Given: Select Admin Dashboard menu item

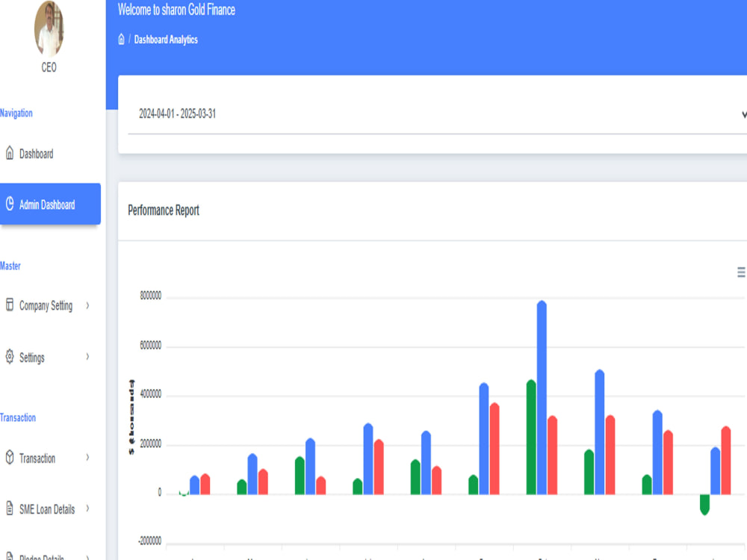Looking at the screenshot, I should [x=50, y=204].
